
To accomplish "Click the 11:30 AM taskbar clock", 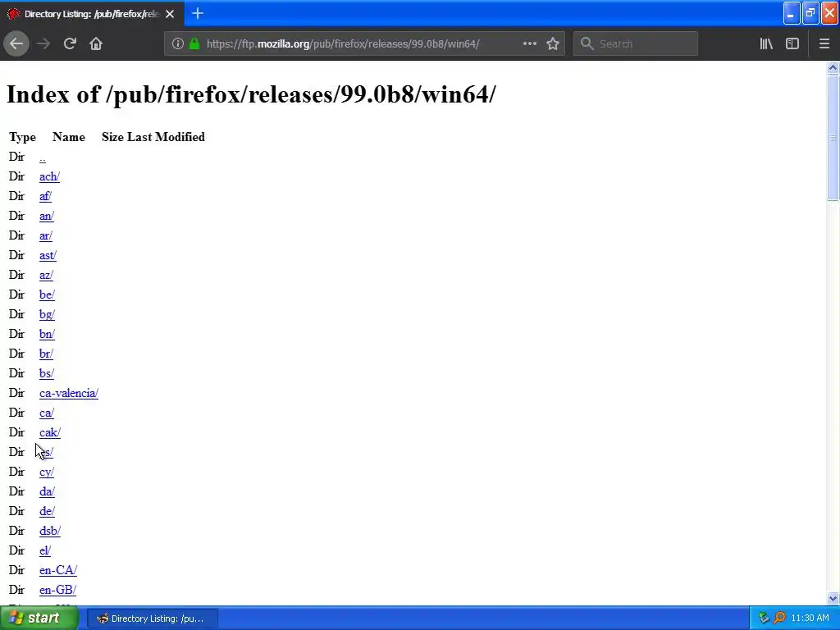I will (x=810, y=619).
